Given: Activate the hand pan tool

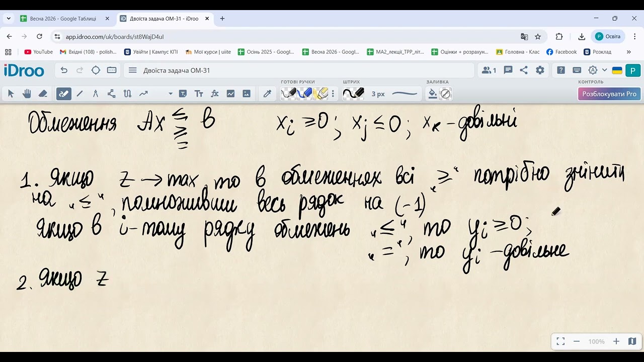Looking at the screenshot, I should tap(27, 94).
